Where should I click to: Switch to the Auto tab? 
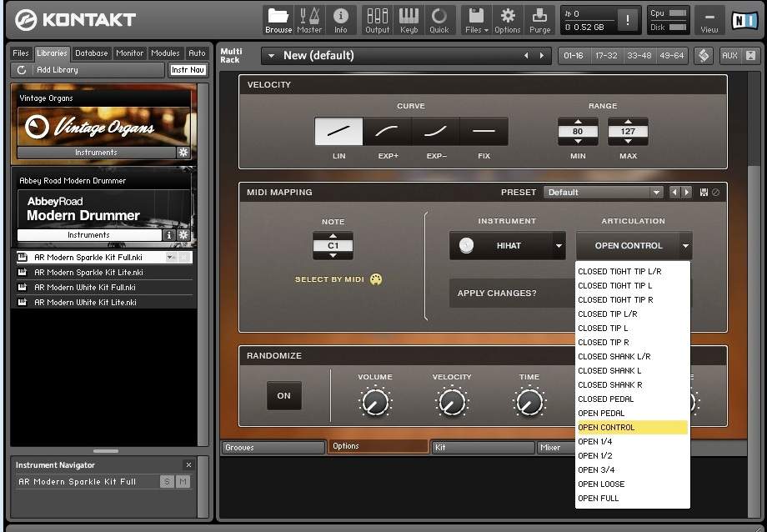[x=197, y=53]
